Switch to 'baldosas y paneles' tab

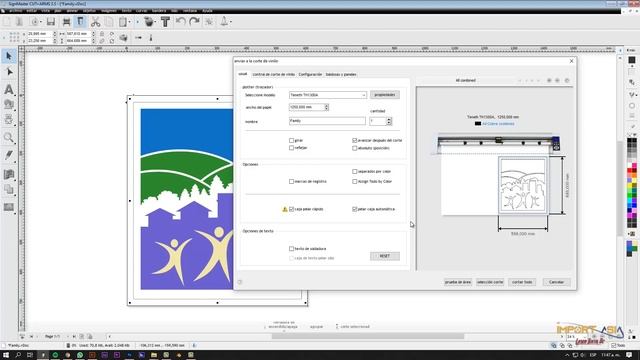(341, 74)
